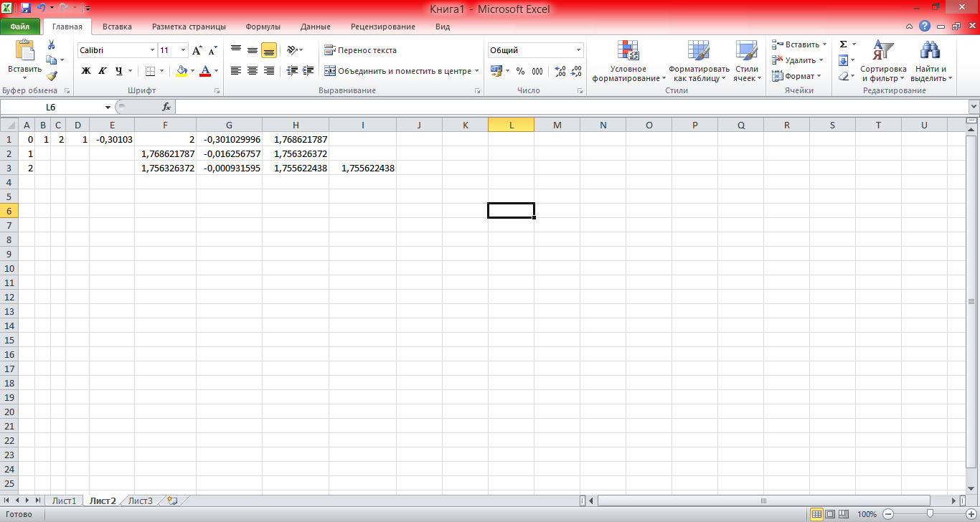
Task: Open Excel Help question mark
Action: 925,27
